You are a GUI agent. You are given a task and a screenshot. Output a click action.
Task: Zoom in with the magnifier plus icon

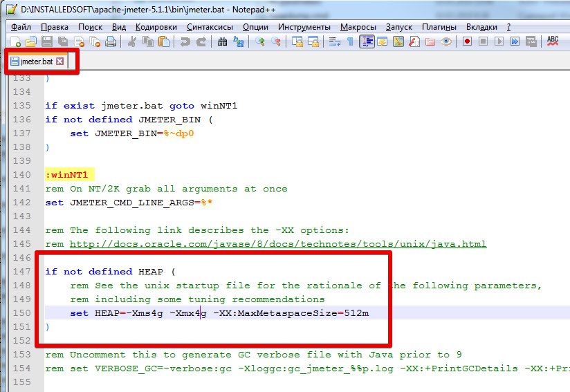259,41
